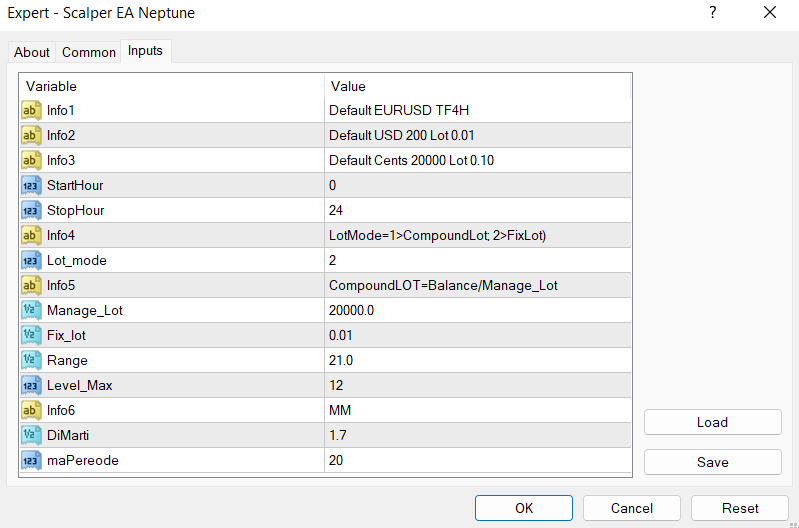
Task: Confirm settings with the OK button
Action: 524,508
